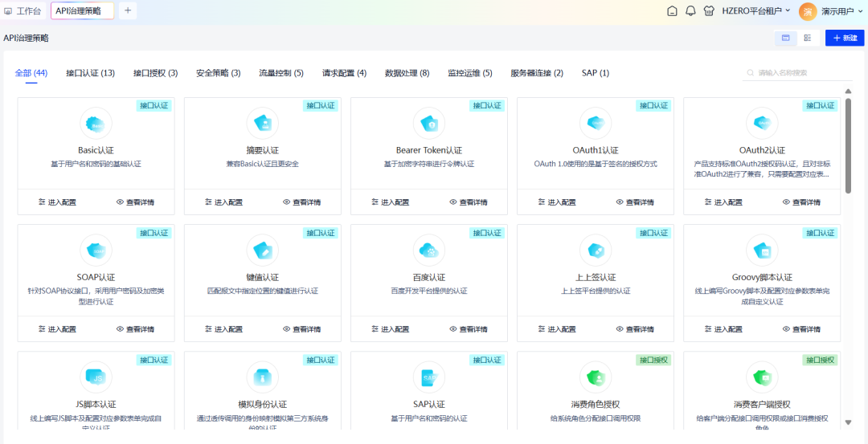This screenshot has height=444, width=868.
Task: Add a new tab with plus icon
Action: 128,10
